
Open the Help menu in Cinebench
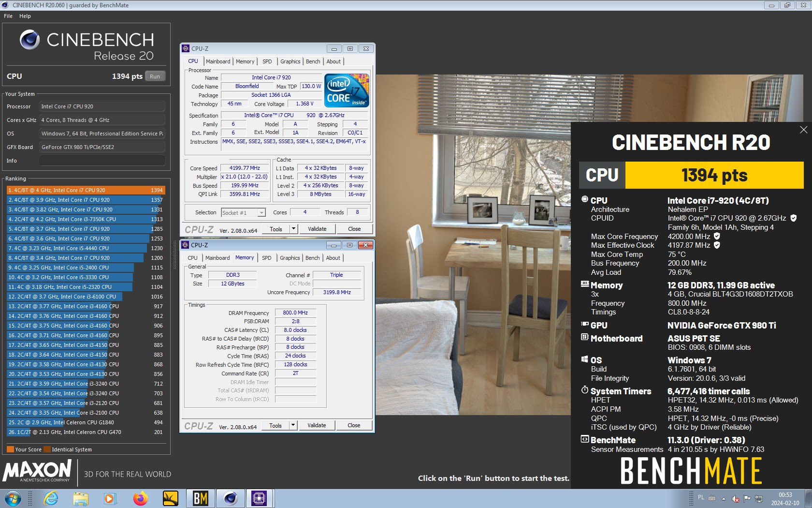[x=25, y=16]
